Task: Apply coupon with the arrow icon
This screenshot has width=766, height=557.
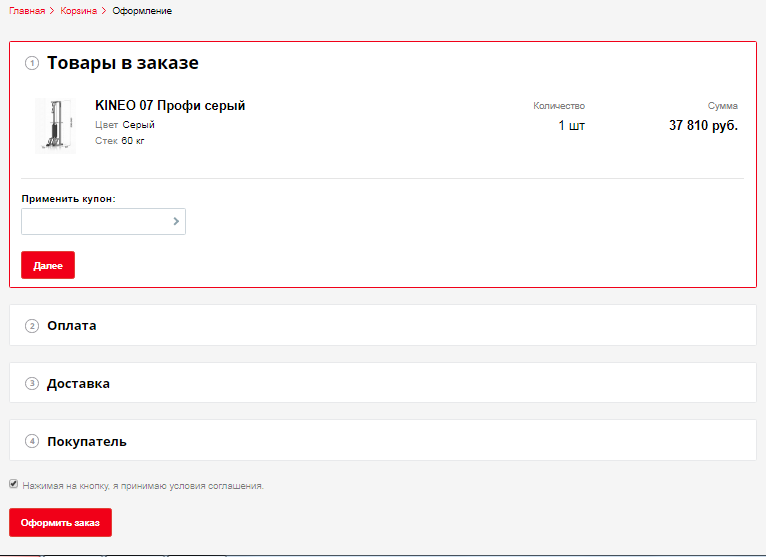Action: (x=176, y=221)
